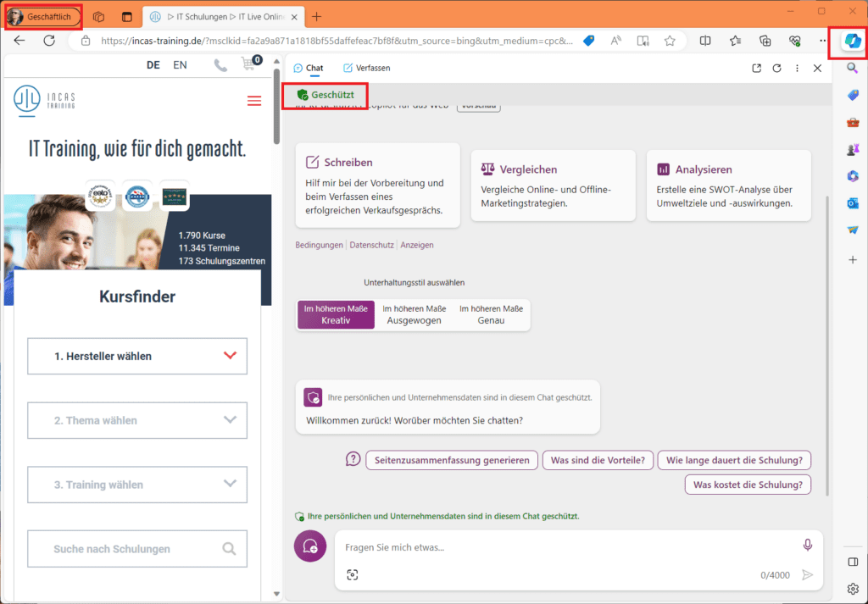Image resolution: width=868 pixels, height=604 pixels.
Task: Open the sidebar Outlook icon
Action: 853,203
